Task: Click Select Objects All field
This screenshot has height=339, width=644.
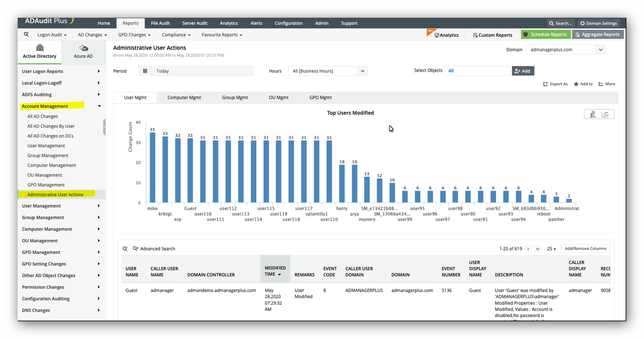Action: (x=477, y=71)
